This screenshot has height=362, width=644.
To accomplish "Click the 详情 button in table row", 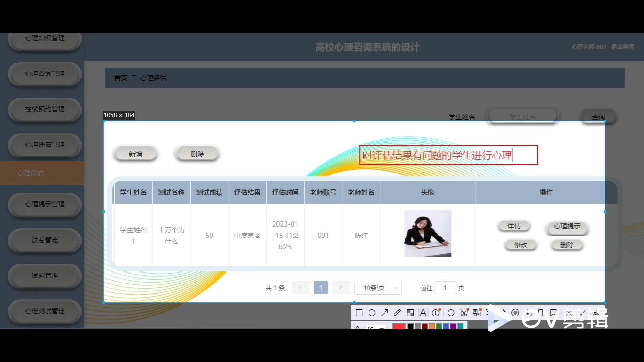I will (x=514, y=226).
